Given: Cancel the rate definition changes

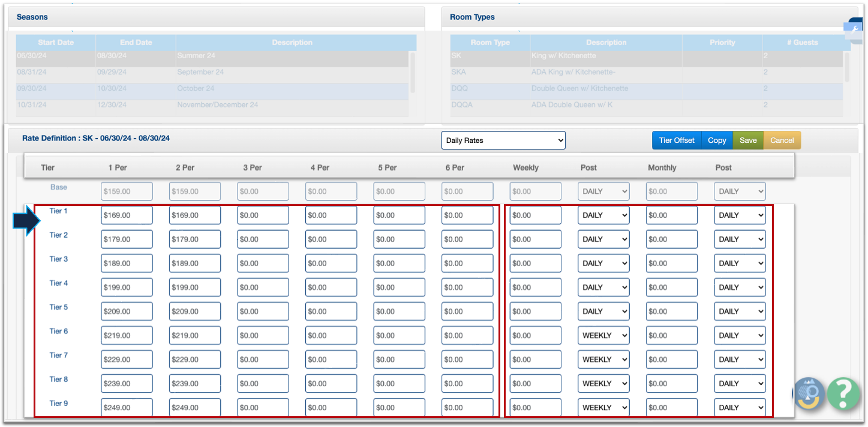Looking at the screenshot, I should tap(782, 141).
